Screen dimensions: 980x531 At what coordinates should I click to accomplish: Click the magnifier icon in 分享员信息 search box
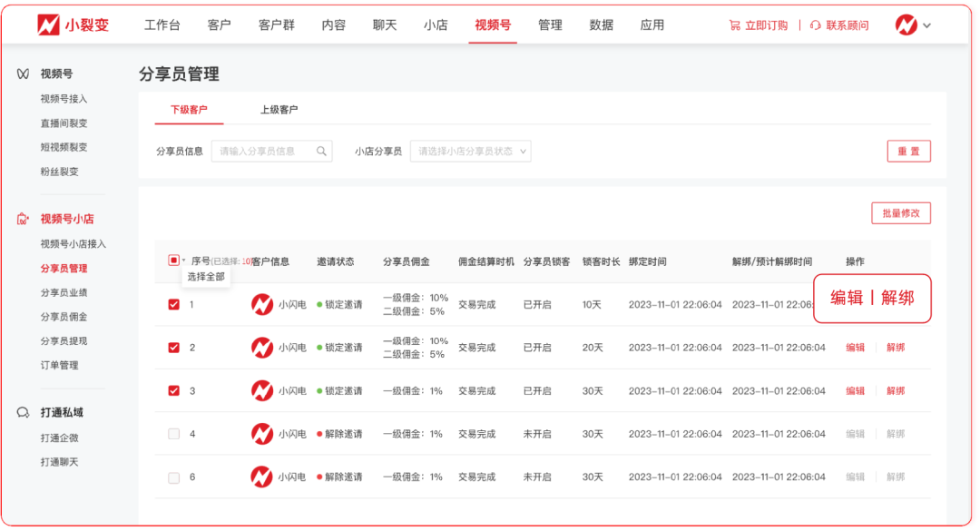point(322,151)
